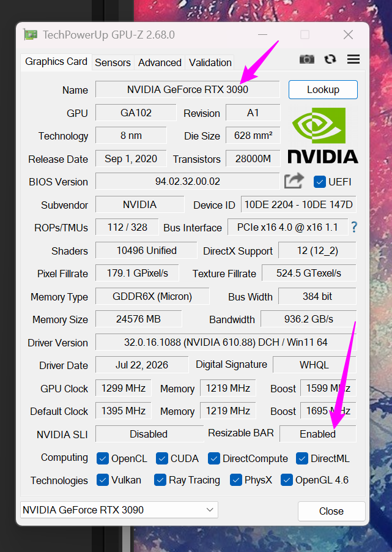Toggle the Vulkan checkbox
This screenshot has width=392, height=552.
pos(102,480)
